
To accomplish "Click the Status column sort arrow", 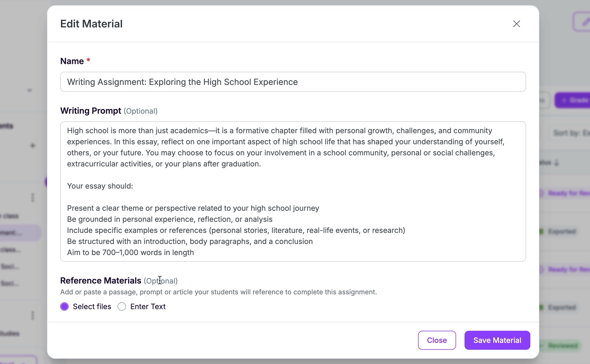I will tap(557, 163).
